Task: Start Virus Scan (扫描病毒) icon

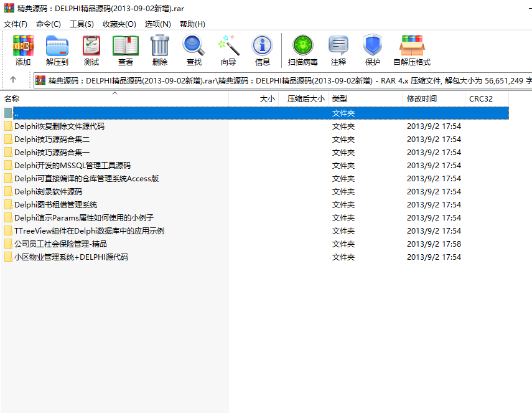Action: [x=303, y=50]
